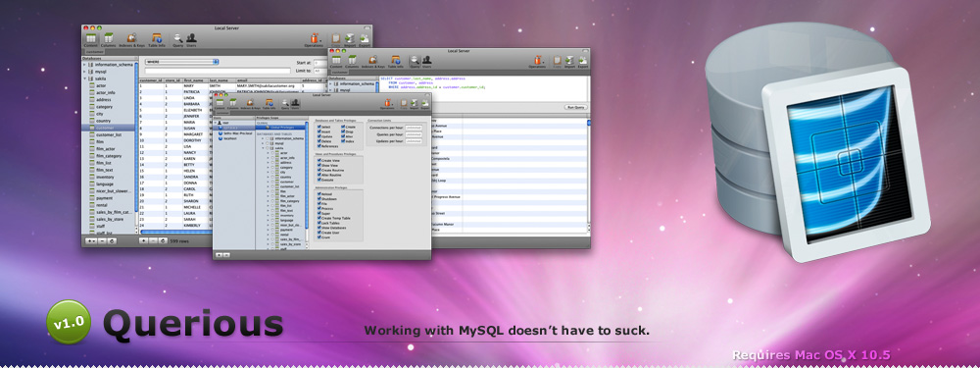Click the Queries per hour field

point(414,134)
